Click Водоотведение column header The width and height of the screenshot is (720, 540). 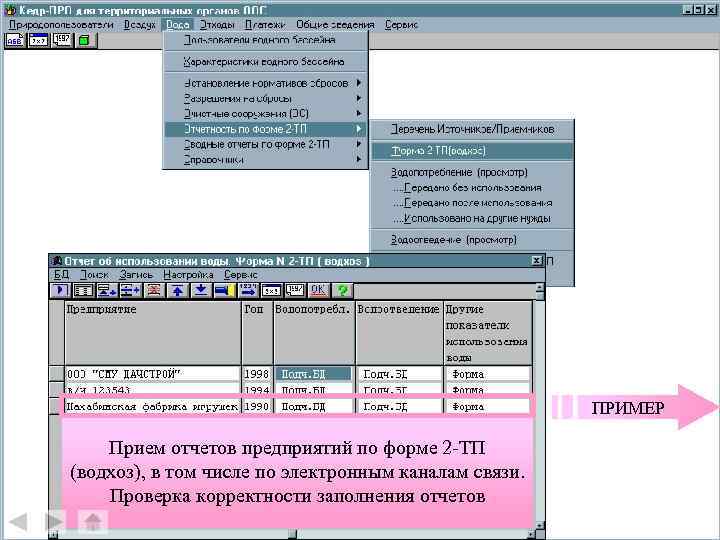(399, 333)
